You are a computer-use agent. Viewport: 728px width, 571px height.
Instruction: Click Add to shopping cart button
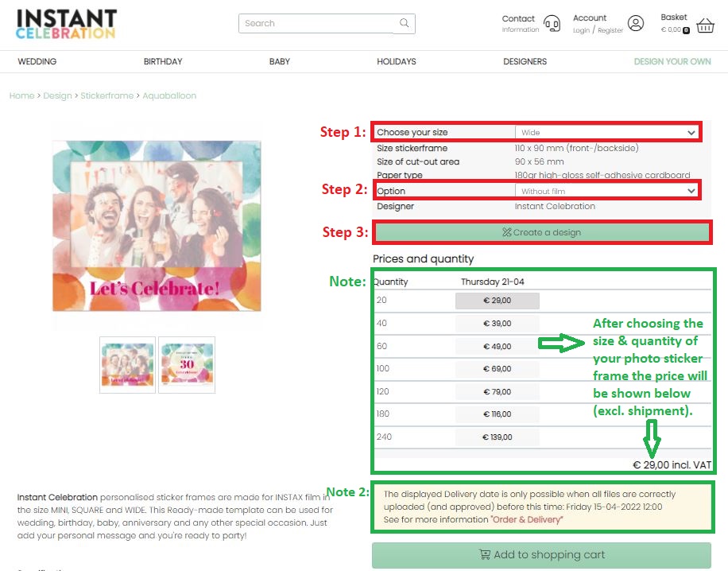click(x=541, y=555)
